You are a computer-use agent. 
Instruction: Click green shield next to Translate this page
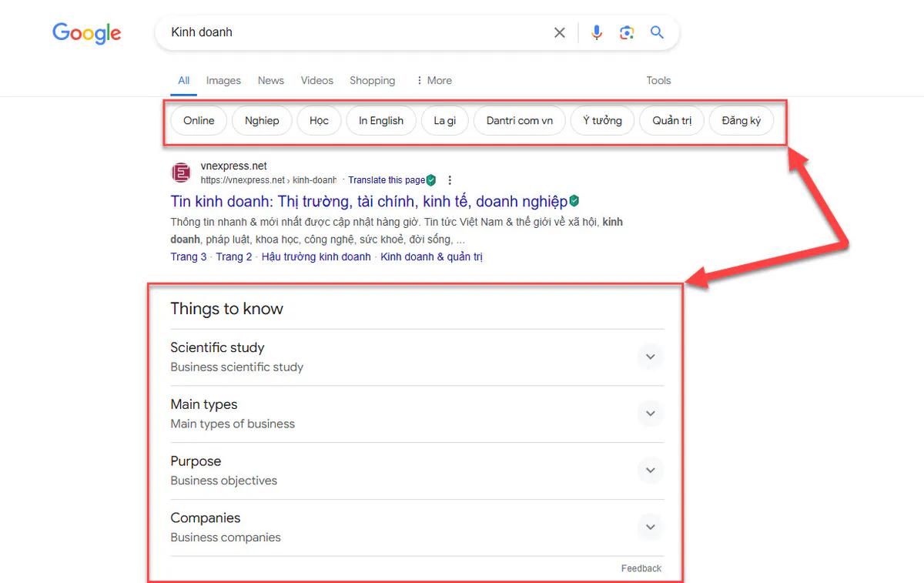pyautogui.click(x=431, y=180)
